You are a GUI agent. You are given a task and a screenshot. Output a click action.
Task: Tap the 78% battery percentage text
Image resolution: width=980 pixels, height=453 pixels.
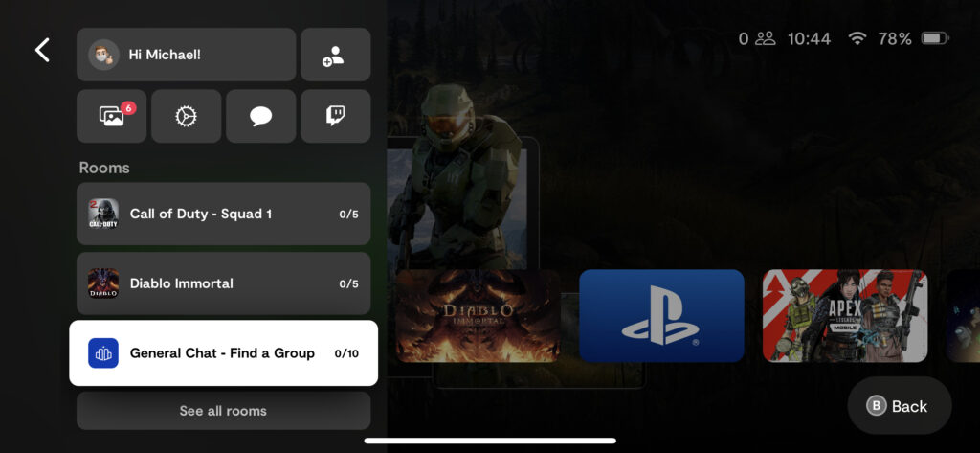895,39
